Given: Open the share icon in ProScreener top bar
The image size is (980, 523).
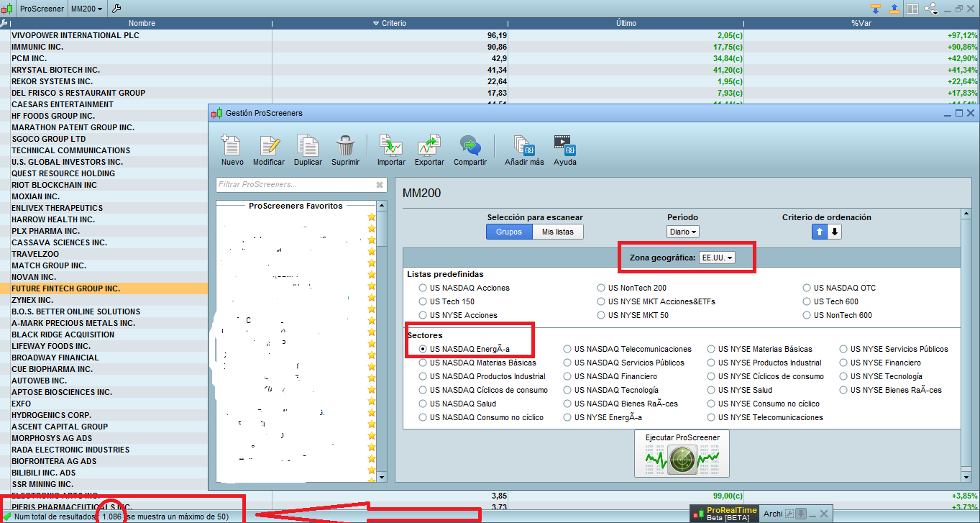Looking at the screenshot, I should [931, 9].
